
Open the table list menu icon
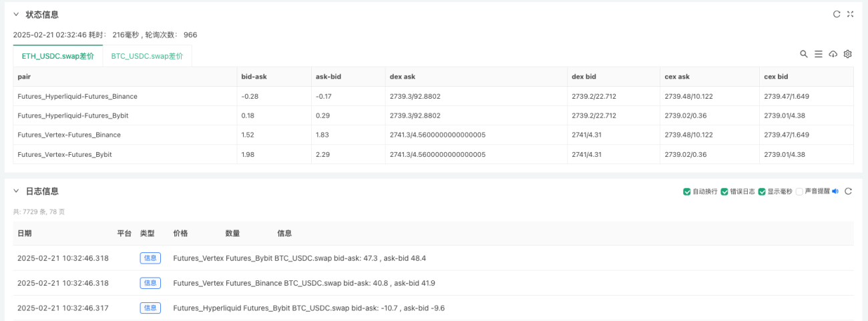point(818,54)
